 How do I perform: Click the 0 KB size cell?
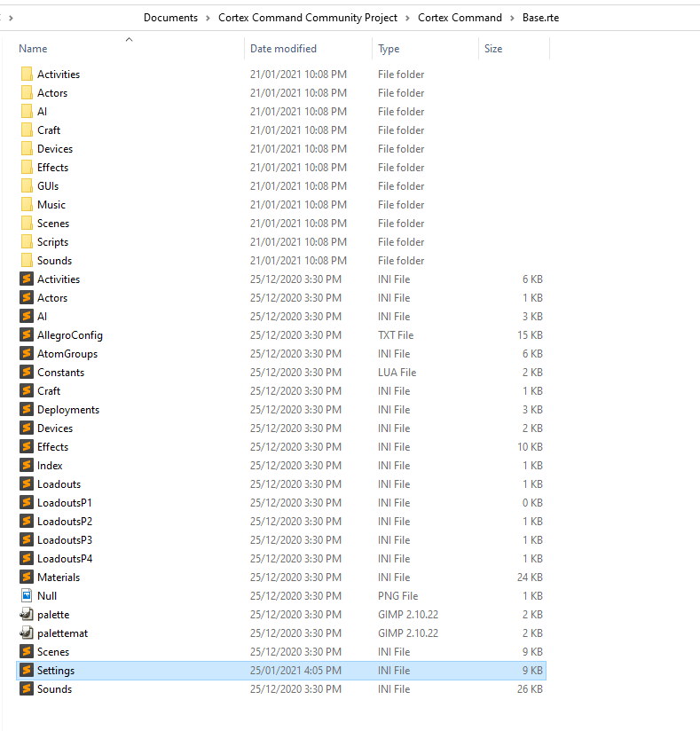tap(532, 502)
